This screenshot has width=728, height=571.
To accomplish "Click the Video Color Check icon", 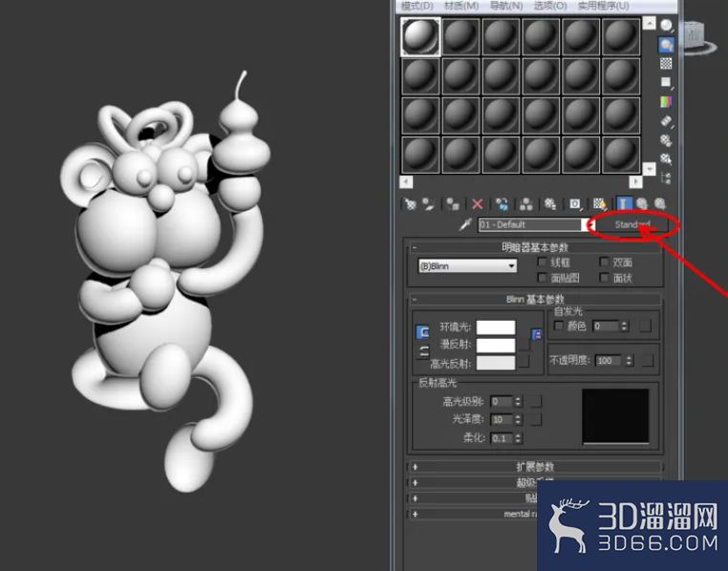I will (666, 101).
